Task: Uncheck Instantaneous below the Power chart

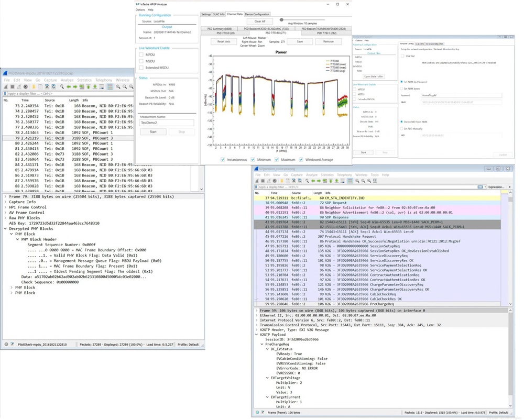Action: (223, 160)
